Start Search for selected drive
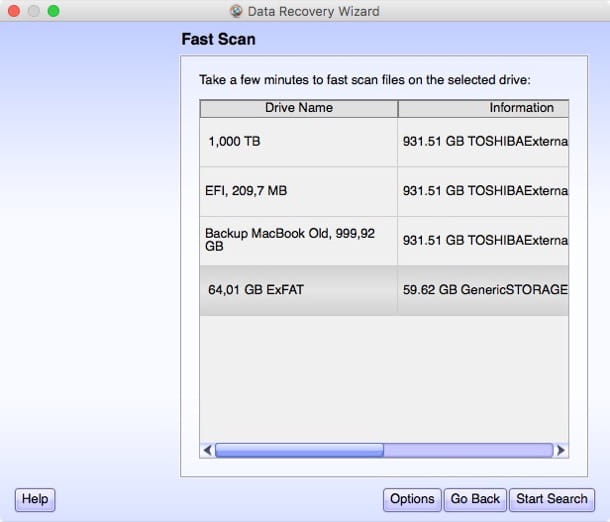Image resolution: width=610 pixels, height=522 pixels. tap(552, 499)
